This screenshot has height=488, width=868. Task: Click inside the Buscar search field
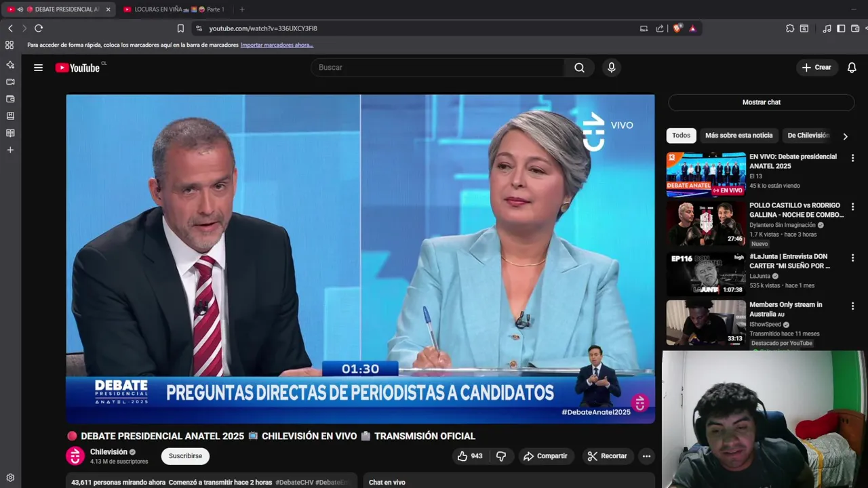[437, 68]
